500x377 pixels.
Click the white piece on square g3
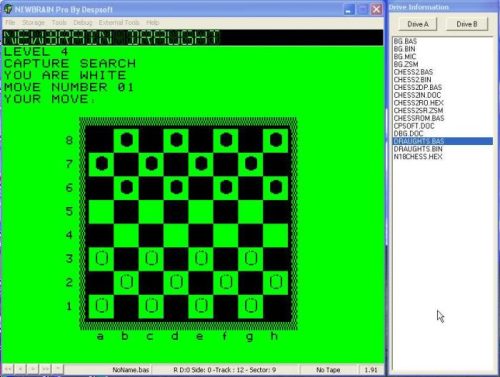tap(251, 258)
